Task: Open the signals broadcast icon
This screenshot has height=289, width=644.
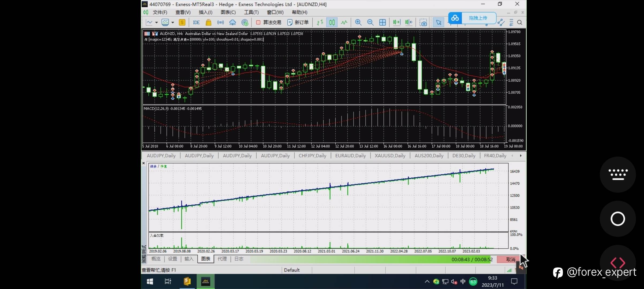Action: 220,22
